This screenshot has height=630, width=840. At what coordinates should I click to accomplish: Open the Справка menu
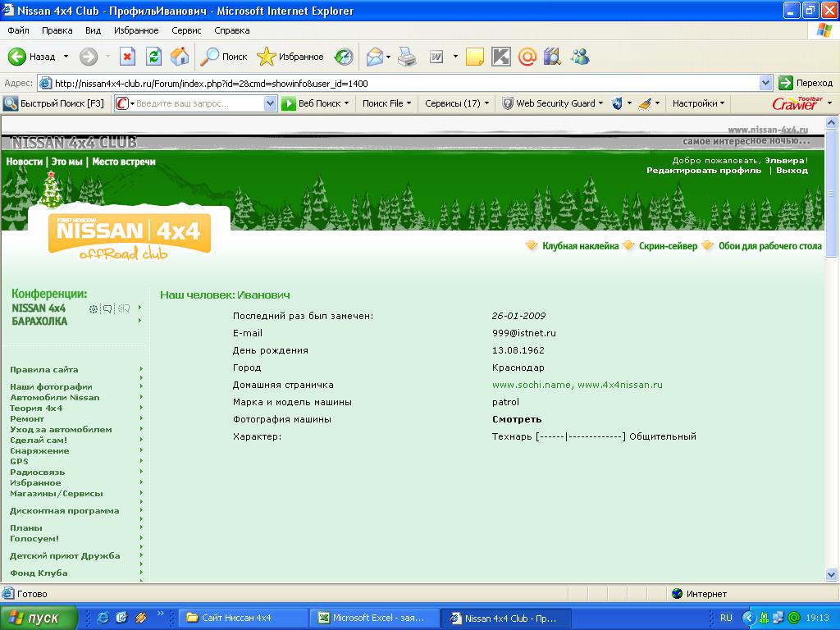(232, 30)
